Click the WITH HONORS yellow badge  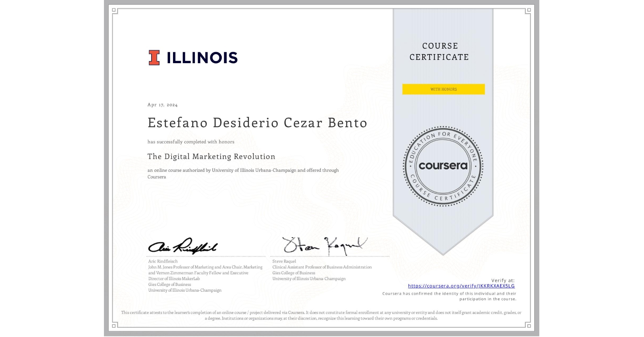443,89
